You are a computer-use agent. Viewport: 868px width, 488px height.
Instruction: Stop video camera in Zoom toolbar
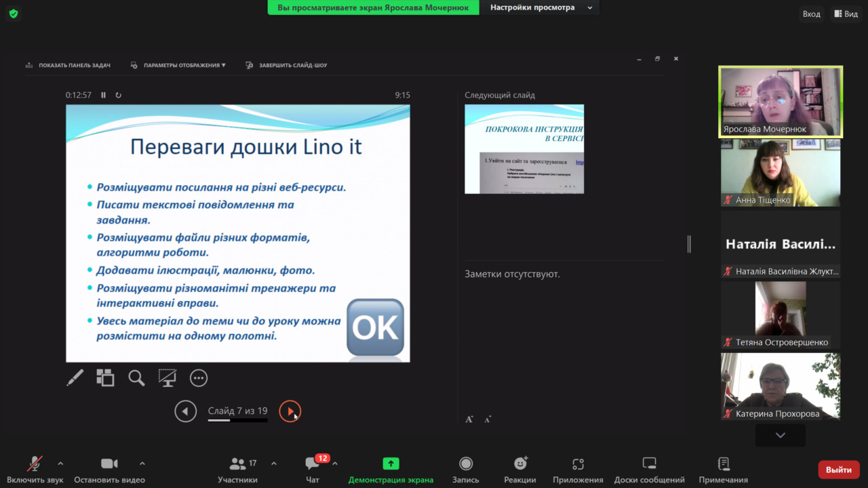[109, 469]
